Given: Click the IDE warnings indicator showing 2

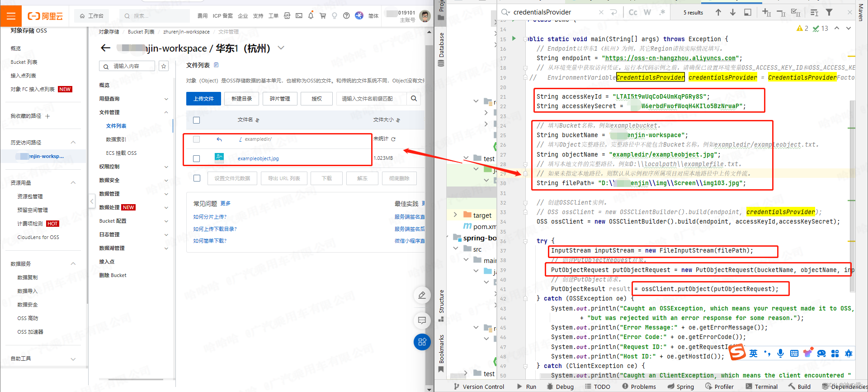Looking at the screenshot, I should pos(802,29).
